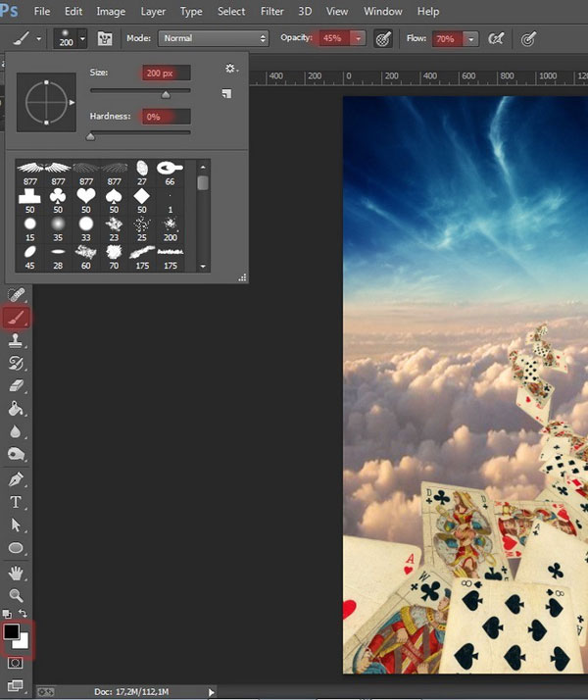
Task: Select the club shaped brush preset
Action: point(58,200)
